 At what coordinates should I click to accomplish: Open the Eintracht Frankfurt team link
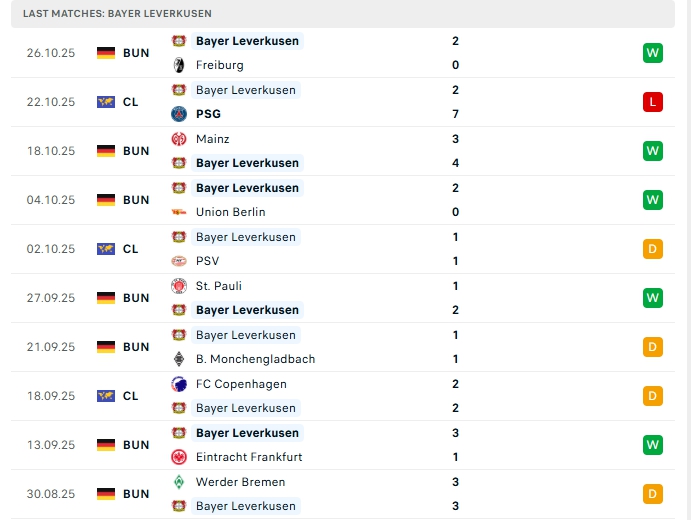click(x=249, y=457)
